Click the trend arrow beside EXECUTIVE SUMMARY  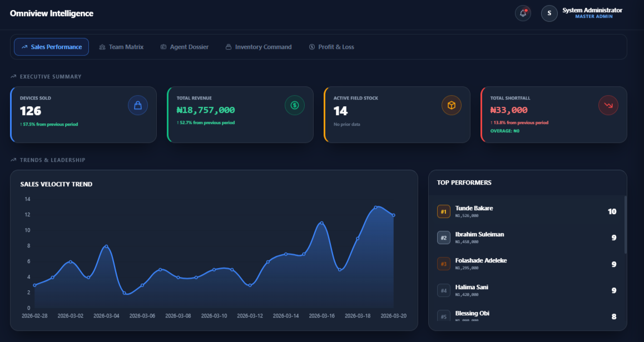[x=13, y=76]
